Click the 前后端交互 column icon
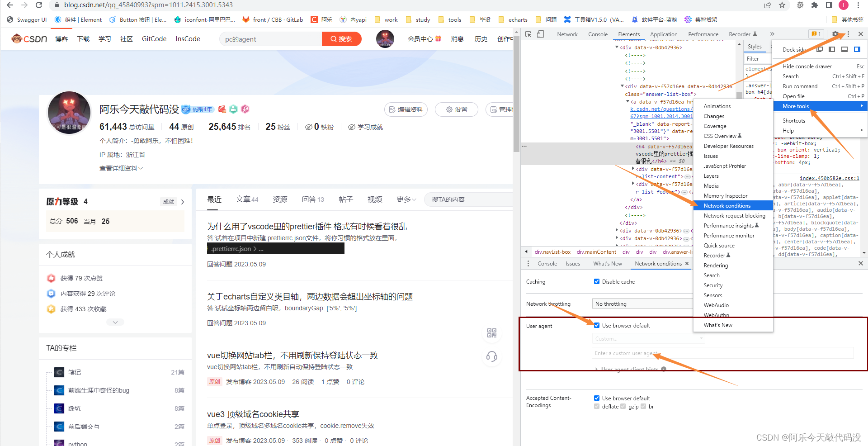The image size is (868, 446). click(x=59, y=427)
